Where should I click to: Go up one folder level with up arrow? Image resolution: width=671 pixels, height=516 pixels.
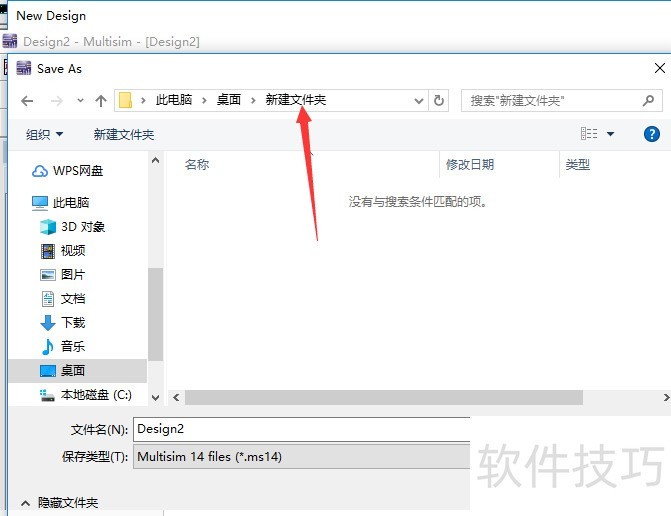[x=101, y=101]
